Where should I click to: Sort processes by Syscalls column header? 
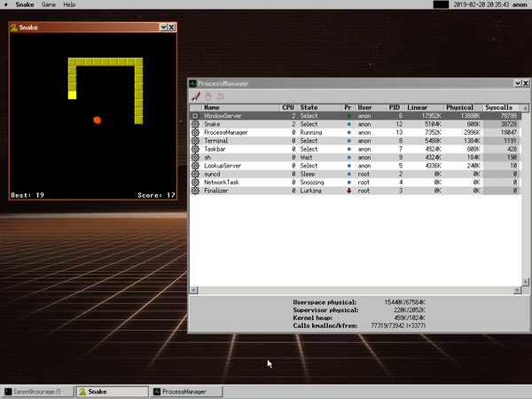click(x=501, y=107)
